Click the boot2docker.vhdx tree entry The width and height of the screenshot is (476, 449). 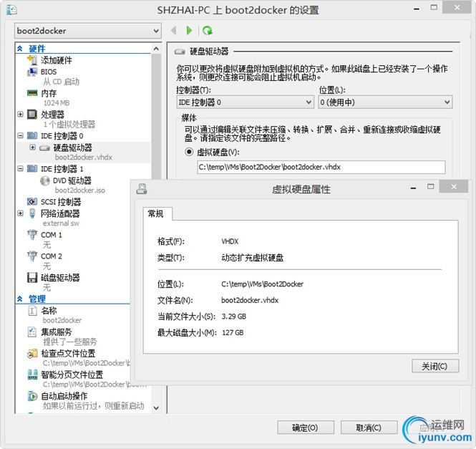(x=84, y=158)
